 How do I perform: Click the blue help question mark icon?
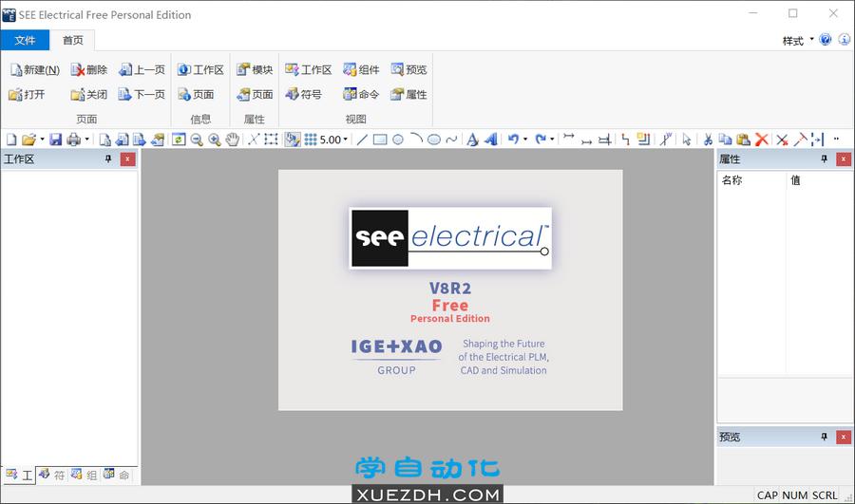(825, 40)
